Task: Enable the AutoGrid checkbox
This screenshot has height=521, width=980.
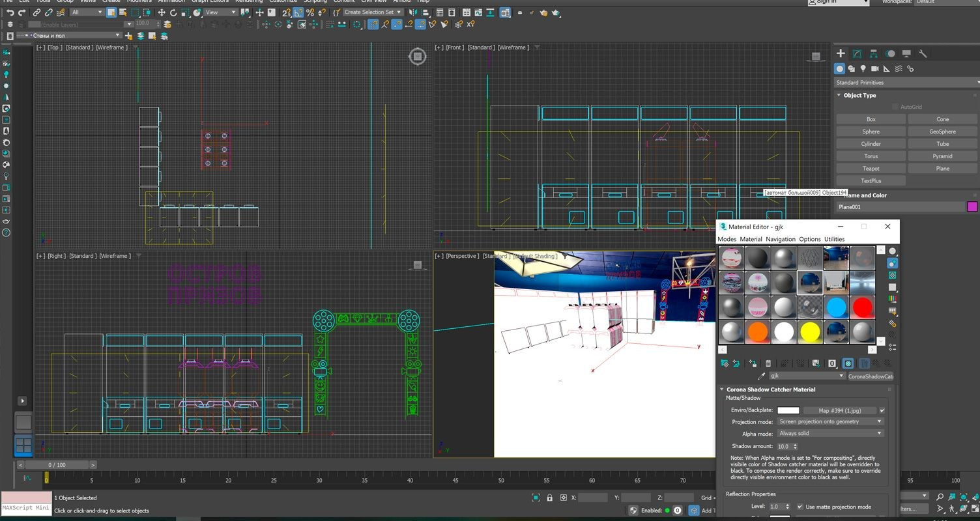Action: click(x=895, y=107)
